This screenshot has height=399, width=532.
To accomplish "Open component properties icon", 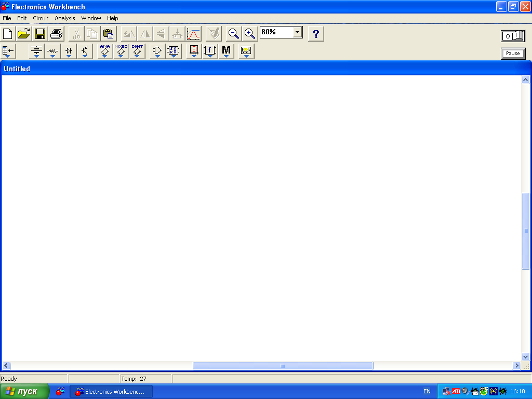I will [214, 34].
